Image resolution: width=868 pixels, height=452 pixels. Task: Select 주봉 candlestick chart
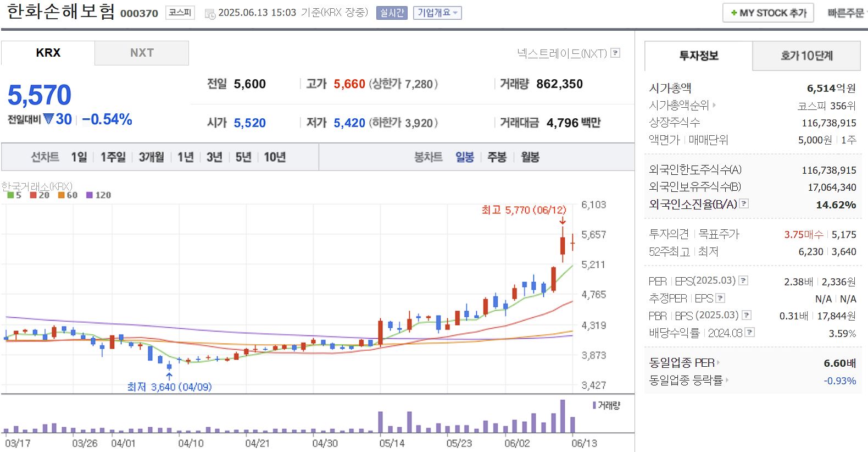[x=497, y=157]
